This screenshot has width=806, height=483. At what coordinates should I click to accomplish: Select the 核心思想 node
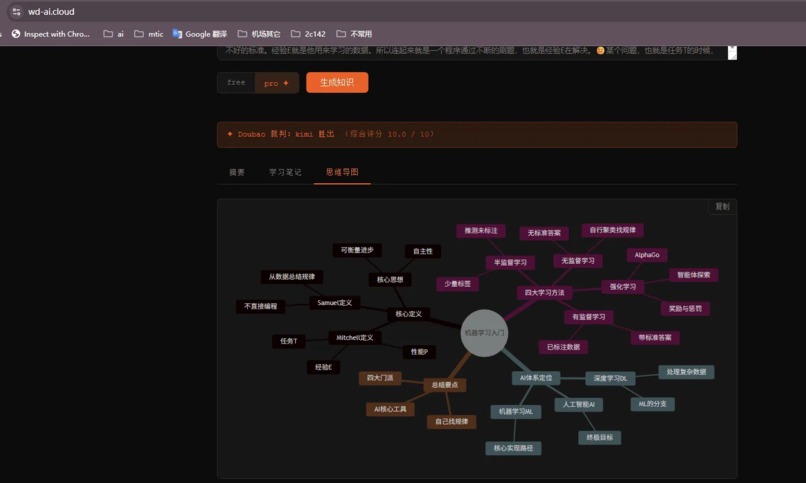coord(390,280)
